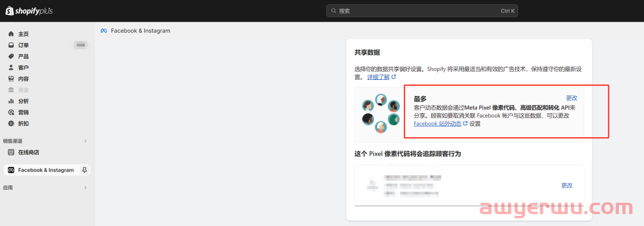This screenshot has height=226, width=644.
Task: Click the customer faces circle illustration
Action: point(380,113)
